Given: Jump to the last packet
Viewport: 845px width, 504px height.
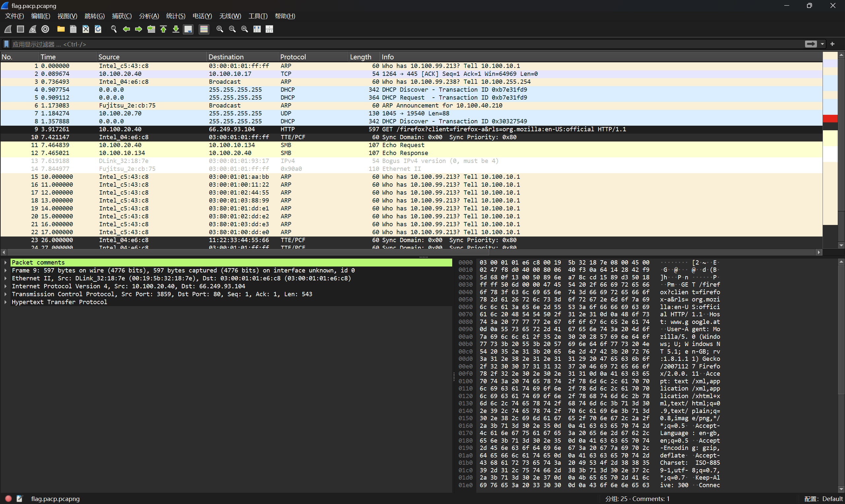Looking at the screenshot, I should pyautogui.click(x=176, y=29).
